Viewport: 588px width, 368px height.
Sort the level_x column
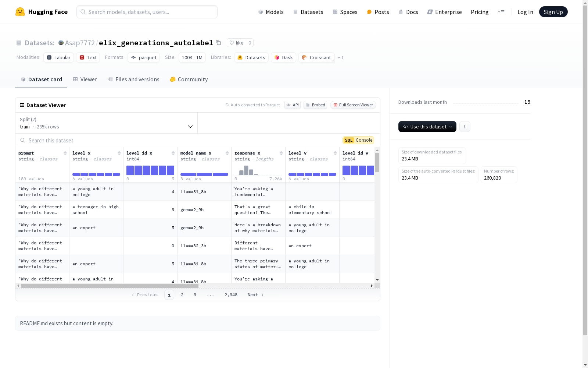coord(119,153)
